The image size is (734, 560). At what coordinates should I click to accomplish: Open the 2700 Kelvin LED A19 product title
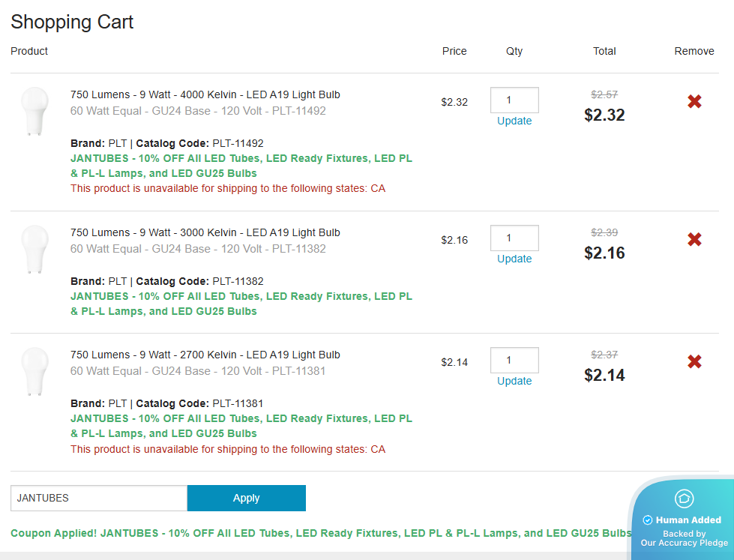205,355
